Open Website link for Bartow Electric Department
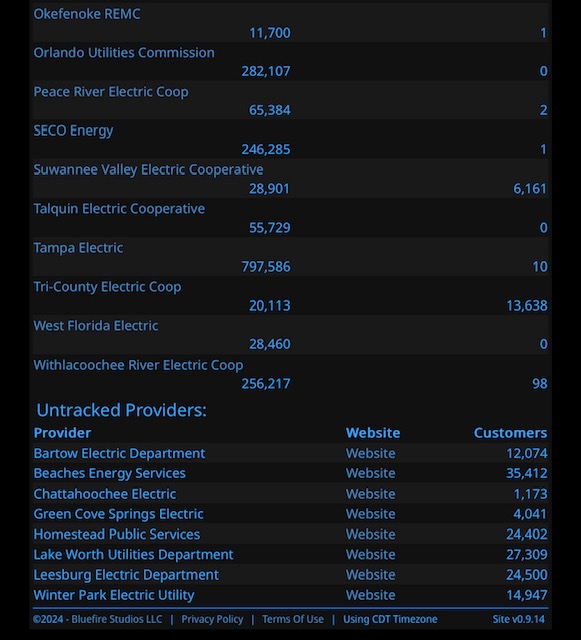This screenshot has width=581, height=640. pyautogui.click(x=370, y=453)
